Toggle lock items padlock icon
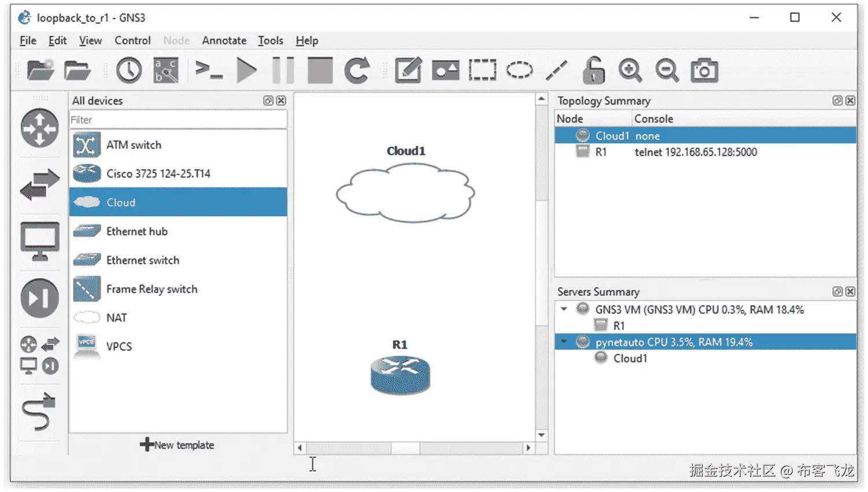 click(x=593, y=71)
